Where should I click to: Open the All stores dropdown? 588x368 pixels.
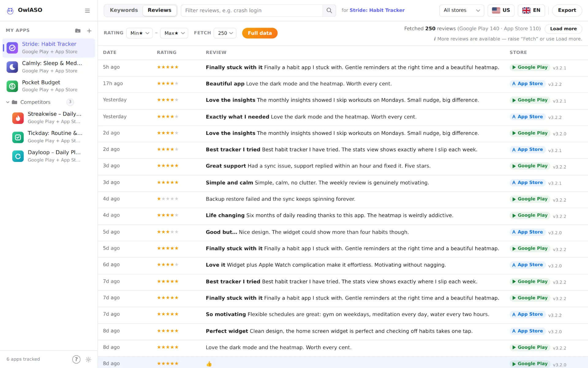[x=462, y=10]
